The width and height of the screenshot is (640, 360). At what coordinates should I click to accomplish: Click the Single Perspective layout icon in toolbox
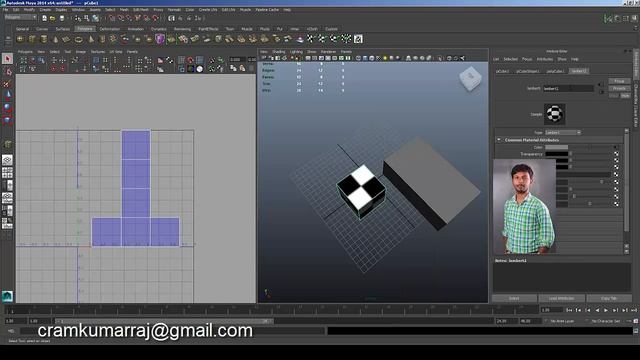(7, 160)
